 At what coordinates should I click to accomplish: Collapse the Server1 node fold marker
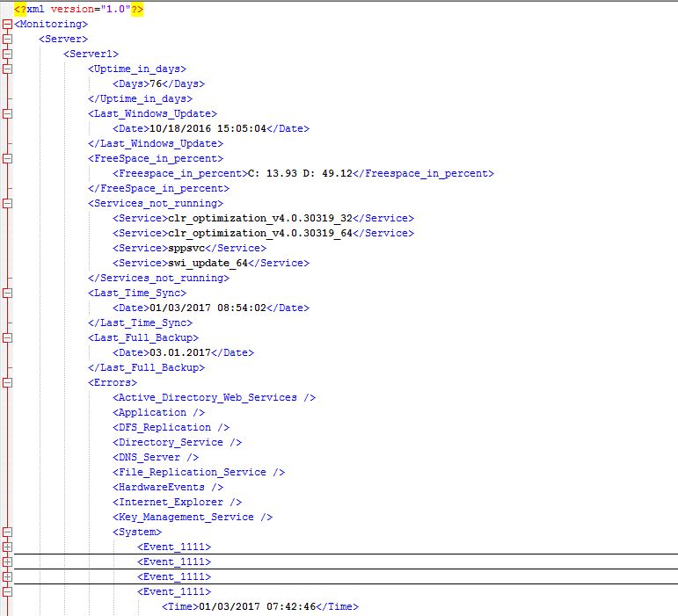7,54
